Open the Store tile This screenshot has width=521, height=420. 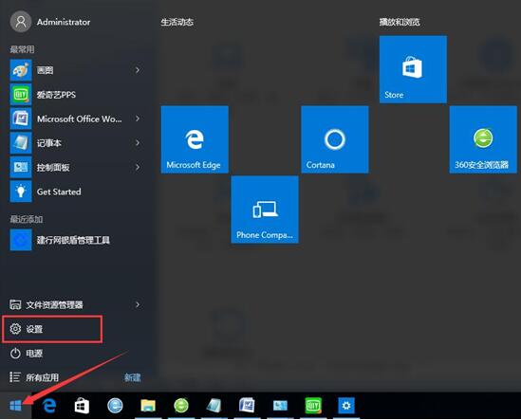click(x=413, y=69)
